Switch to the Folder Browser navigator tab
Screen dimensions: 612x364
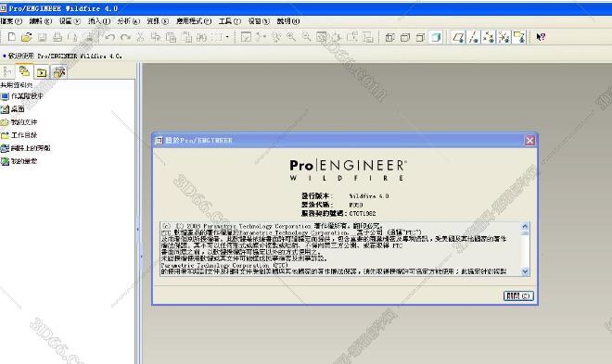tap(24, 71)
